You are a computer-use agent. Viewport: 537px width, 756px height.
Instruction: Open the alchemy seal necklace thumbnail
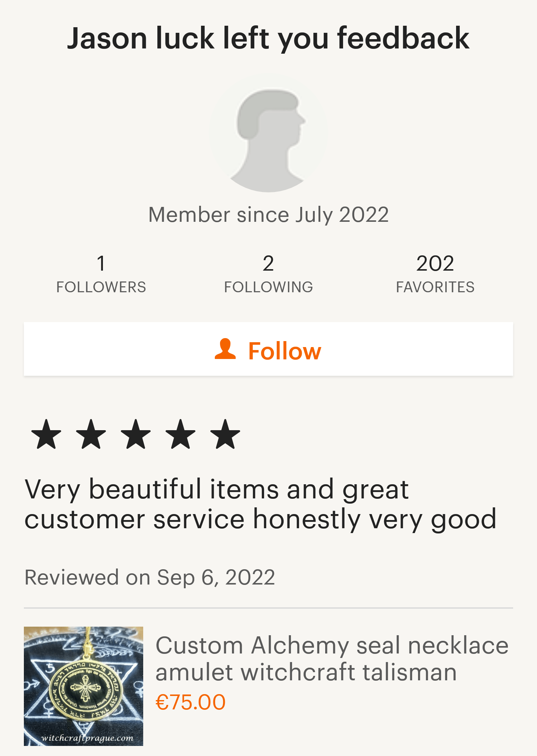coord(84,686)
